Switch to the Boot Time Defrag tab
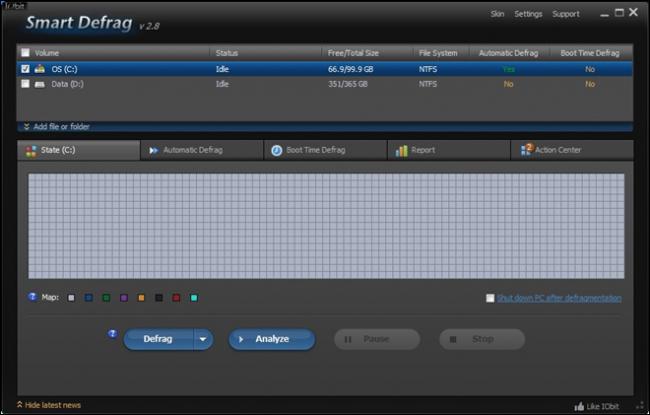Screen dimensions: 650x415 pos(325,150)
